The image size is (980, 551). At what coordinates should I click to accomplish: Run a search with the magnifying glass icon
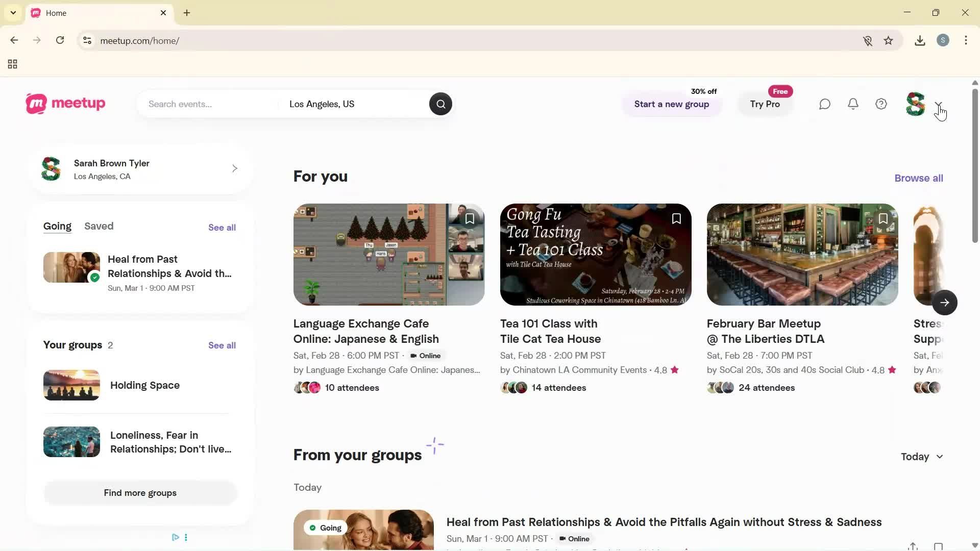[440, 104]
